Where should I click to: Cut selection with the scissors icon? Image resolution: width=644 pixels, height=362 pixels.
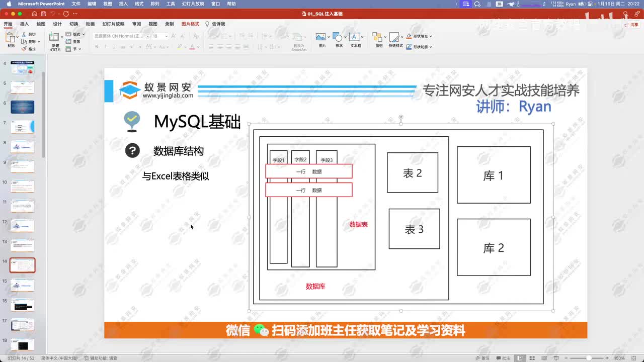pyautogui.click(x=24, y=34)
